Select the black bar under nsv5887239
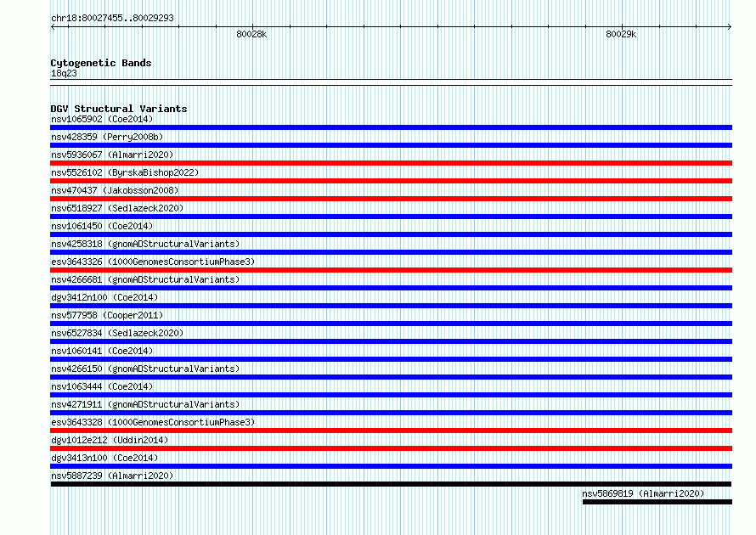The height and width of the screenshot is (535, 756). (x=391, y=484)
